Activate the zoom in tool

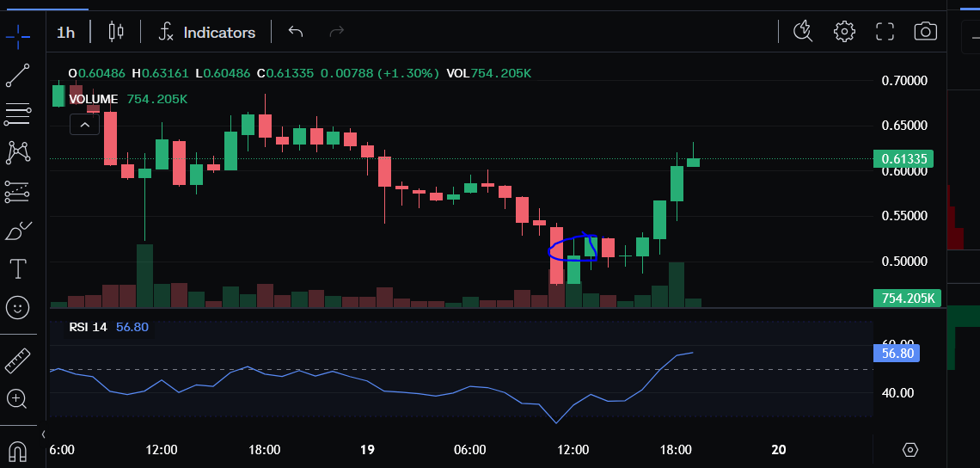tap(17, 398)
